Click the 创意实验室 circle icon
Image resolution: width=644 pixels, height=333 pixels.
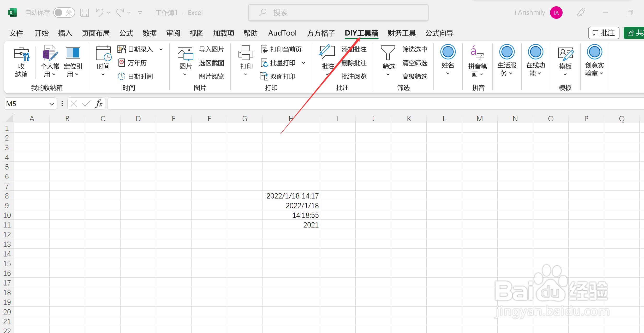pyautogui.click(x=594, y=52)
